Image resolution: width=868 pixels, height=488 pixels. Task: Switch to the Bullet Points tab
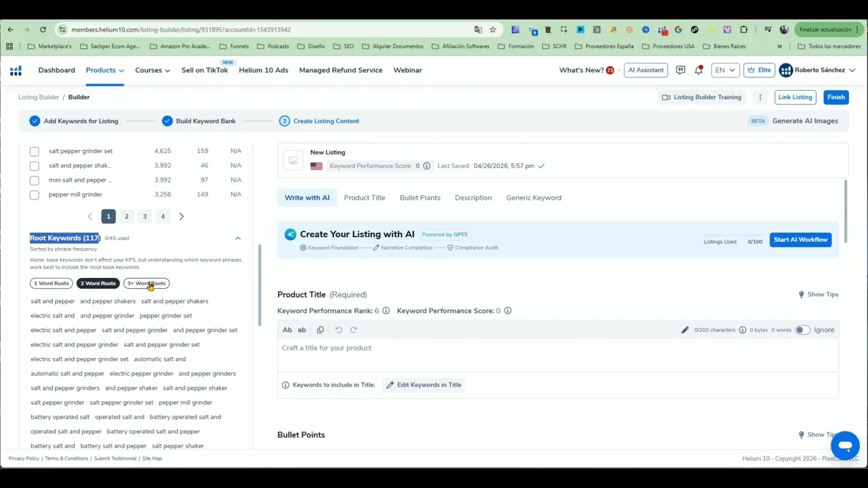click(420, 198)
